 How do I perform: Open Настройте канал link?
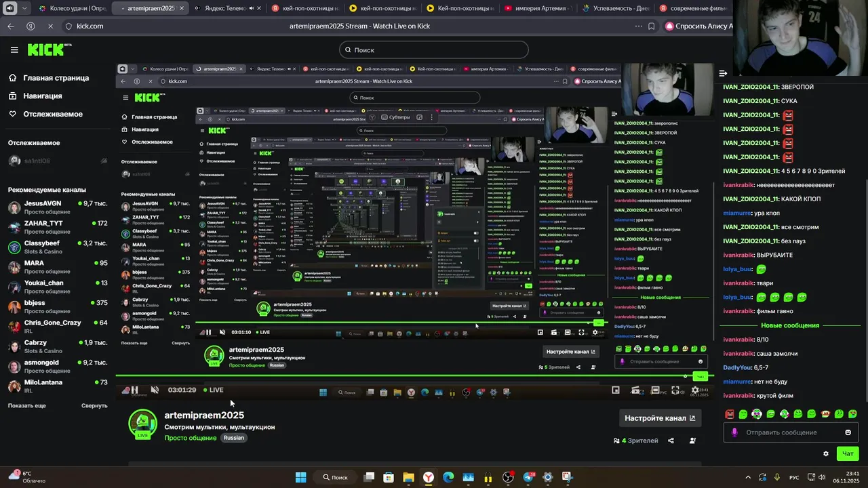(660, 418)
